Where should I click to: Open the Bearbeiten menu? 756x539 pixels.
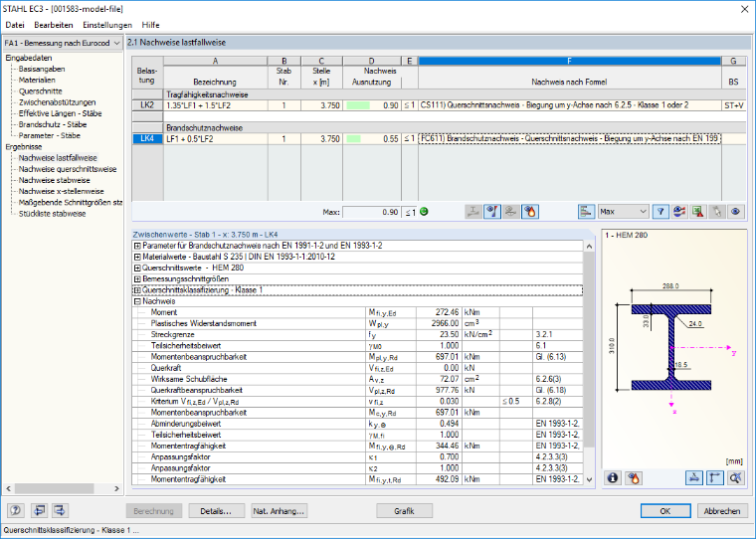pyautogui.click(x=54, y=25)
